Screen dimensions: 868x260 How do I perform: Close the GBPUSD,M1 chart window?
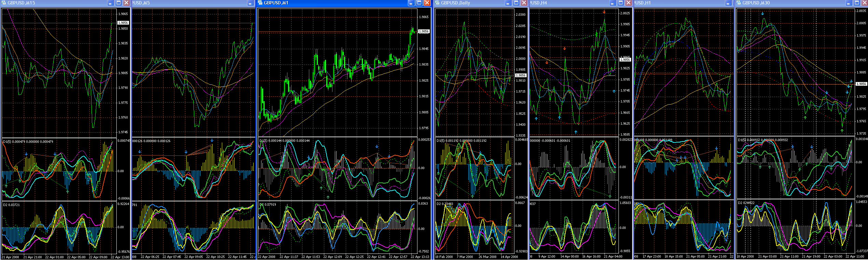[427, 3]
